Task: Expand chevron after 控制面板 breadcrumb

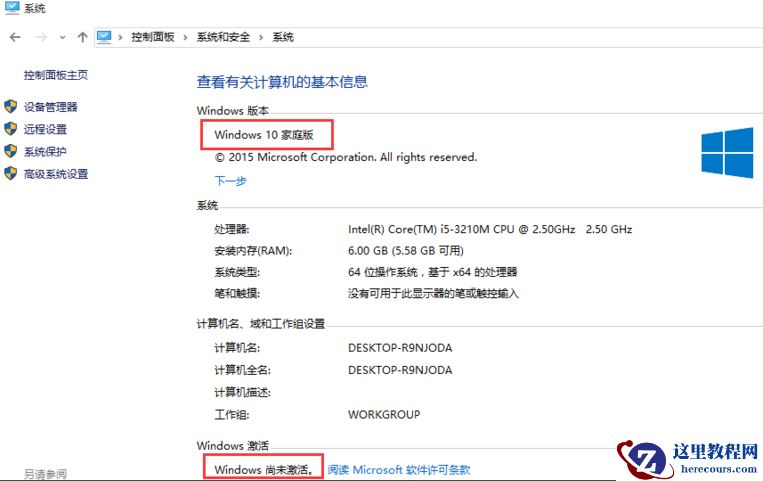Action: (x=185, y=37)
